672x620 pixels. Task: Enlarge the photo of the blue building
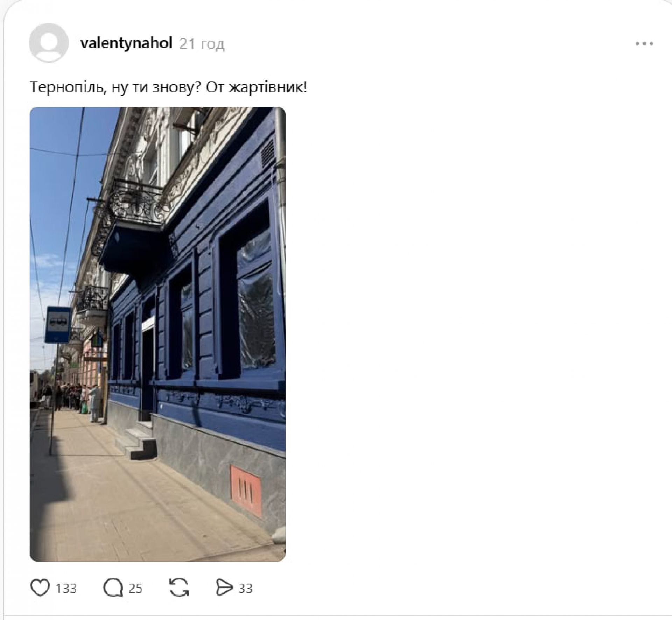point(157,334)
